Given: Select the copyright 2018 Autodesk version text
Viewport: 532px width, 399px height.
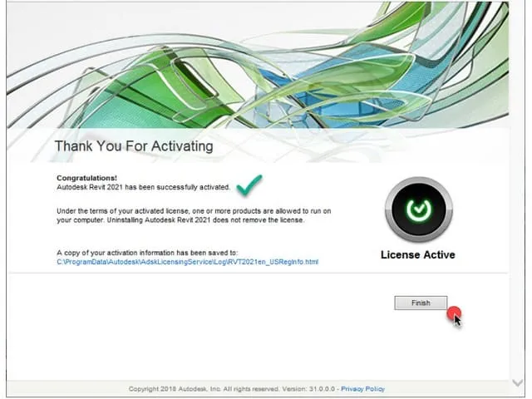Looking at the screenshot, I should (232, 389).
